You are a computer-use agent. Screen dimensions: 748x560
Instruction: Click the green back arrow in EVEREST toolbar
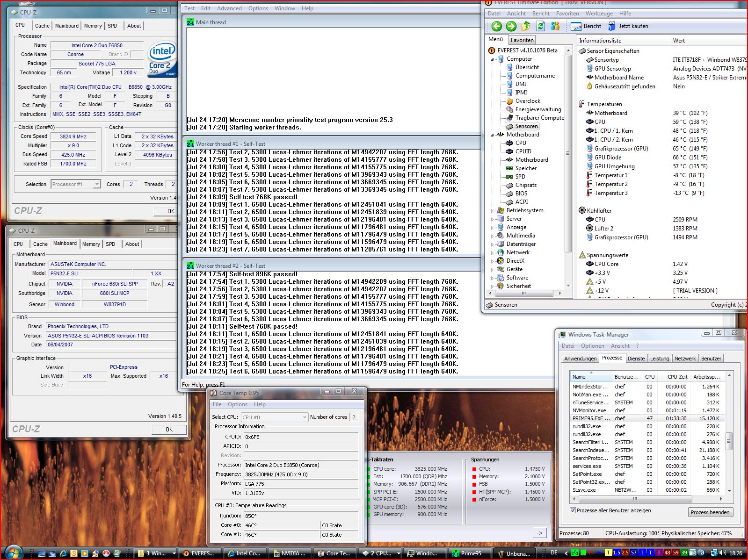(497, 26)
